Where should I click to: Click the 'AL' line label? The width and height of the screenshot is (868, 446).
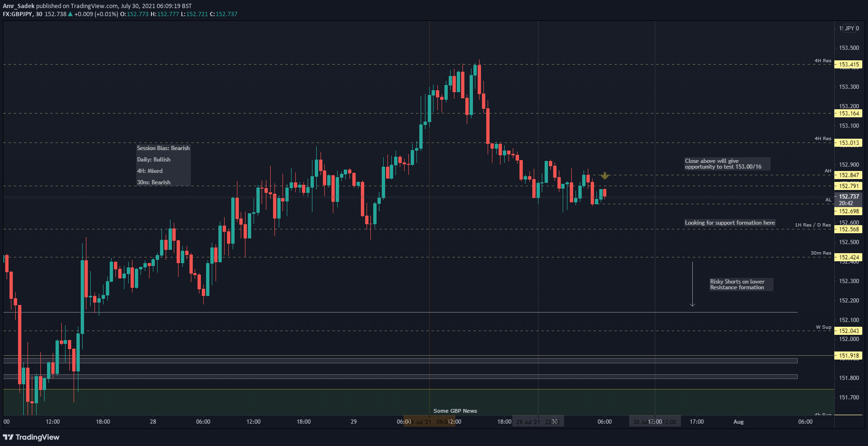click(x=829, y=200)
